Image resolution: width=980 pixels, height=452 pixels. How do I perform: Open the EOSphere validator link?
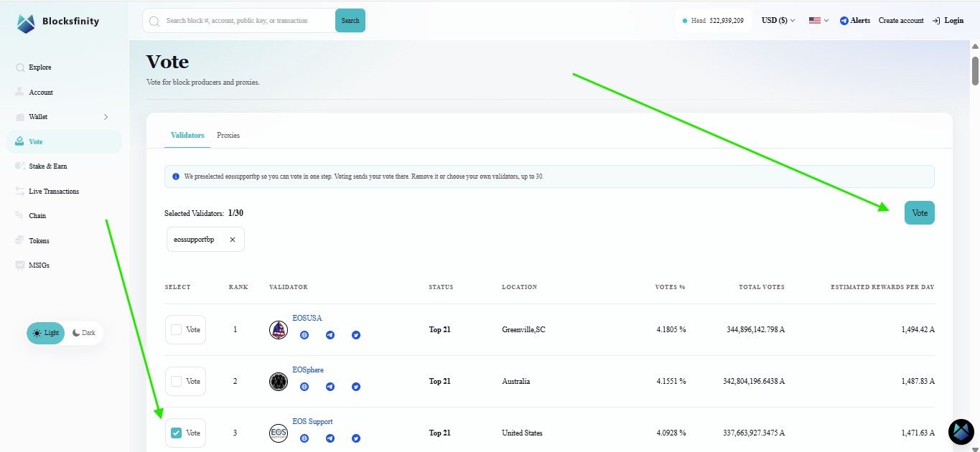coord(308,370)
